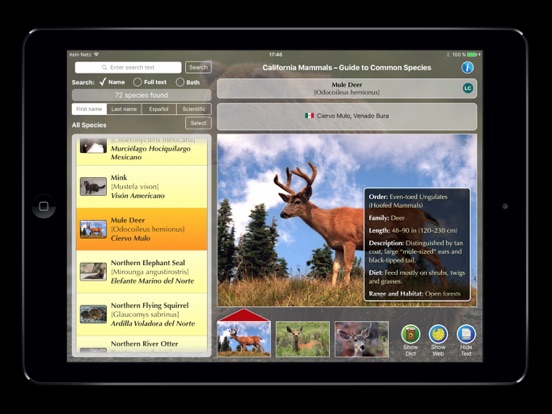
Task: Tap the species description text overlay
Action: (x=417, y=244)
